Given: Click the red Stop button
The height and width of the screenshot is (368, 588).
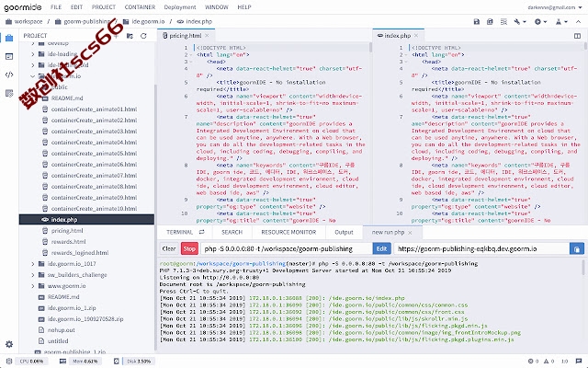Looking at the screenshot, I should click(189, 248).
